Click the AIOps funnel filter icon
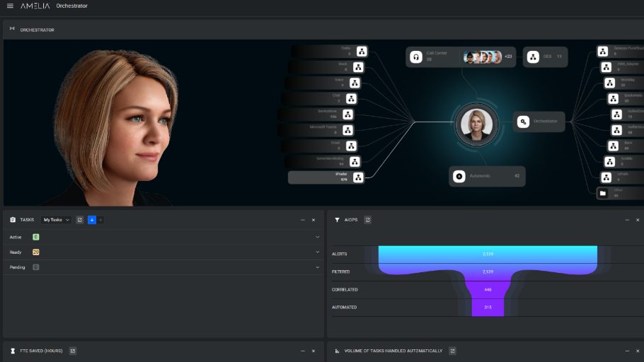The height and width of the screenshot is (362, 644). tap(337, 220)
